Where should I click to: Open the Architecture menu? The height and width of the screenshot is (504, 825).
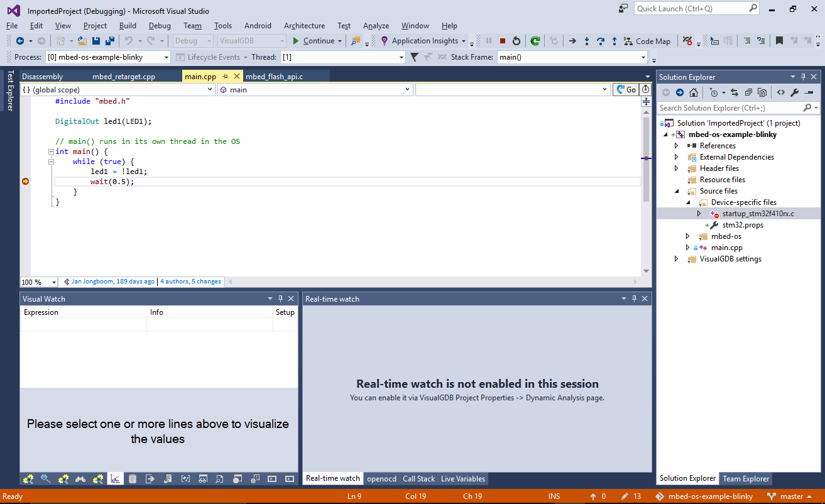point(304,26)
